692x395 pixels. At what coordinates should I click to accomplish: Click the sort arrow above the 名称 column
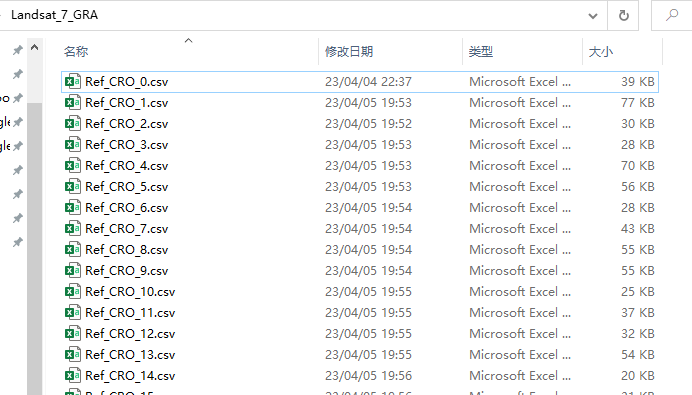188,41
